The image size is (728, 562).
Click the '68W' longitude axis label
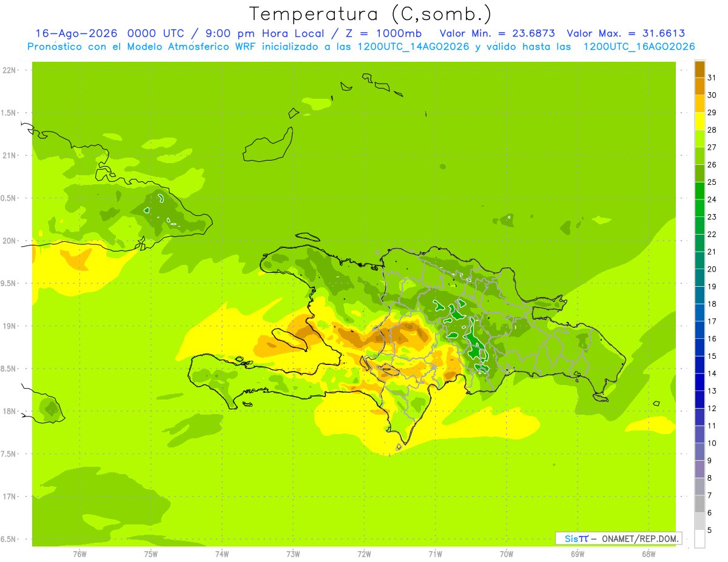click(649, 554)
